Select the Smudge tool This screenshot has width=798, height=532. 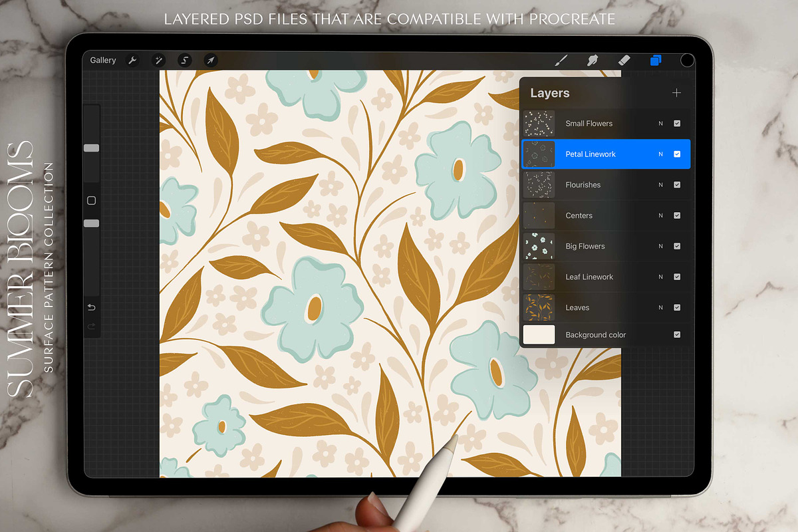(592, 61)
